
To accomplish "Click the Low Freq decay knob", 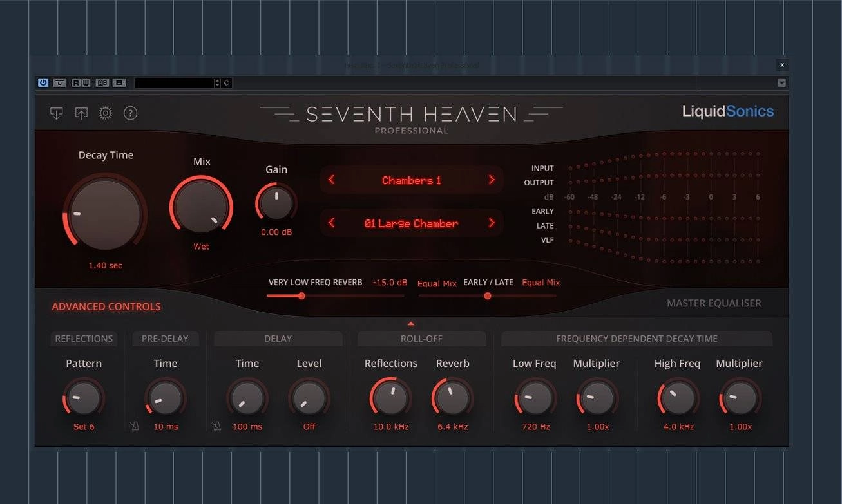I will [535, 398].
